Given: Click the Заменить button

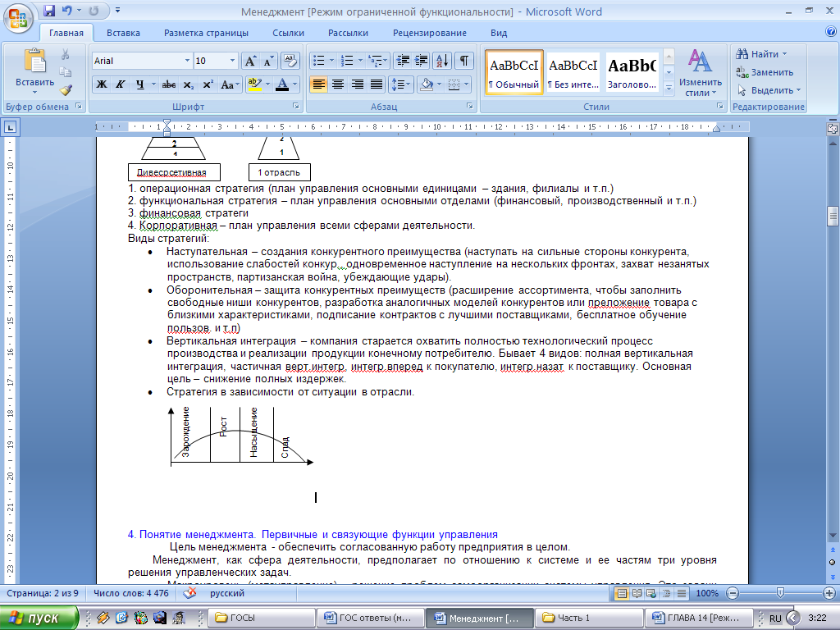Looking at the screenshot, I should point(765,72).
